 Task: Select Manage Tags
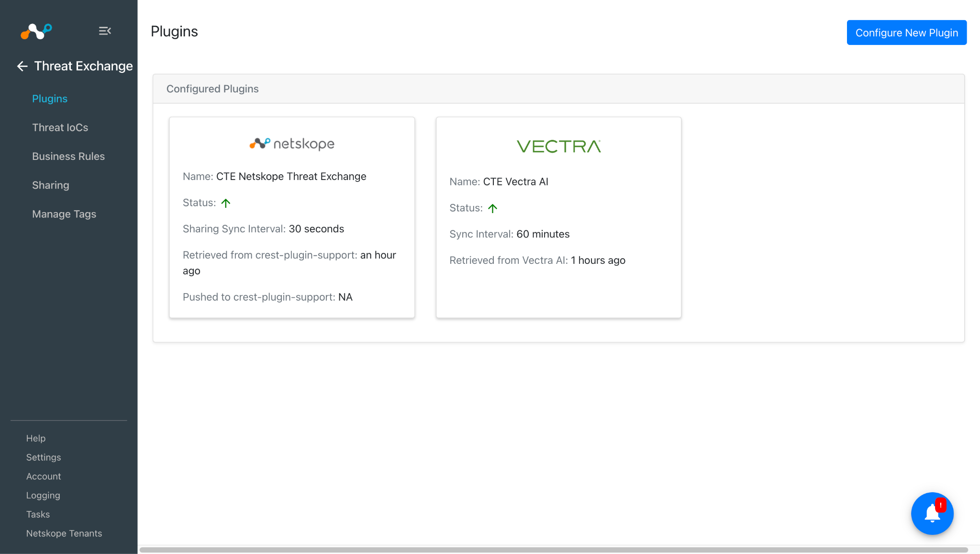pos(64,214)
